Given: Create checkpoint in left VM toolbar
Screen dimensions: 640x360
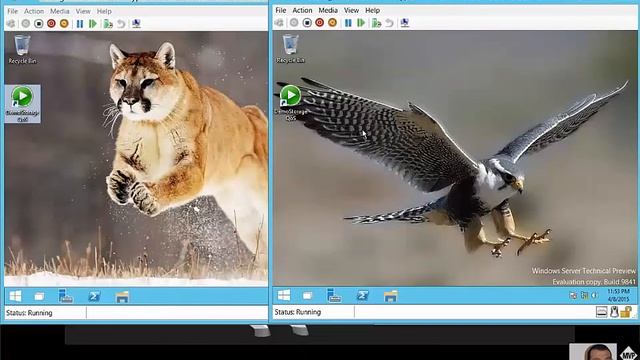Looking at the screenshot, I should click(x=108, y=24).
